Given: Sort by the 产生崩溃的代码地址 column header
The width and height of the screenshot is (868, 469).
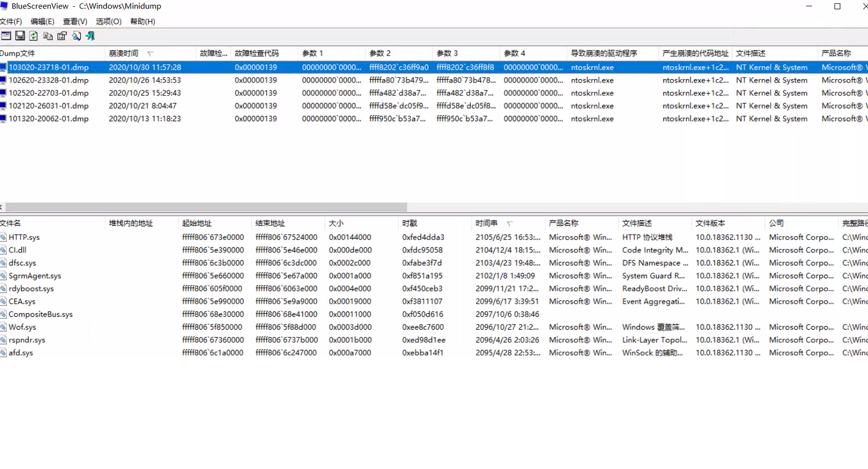Looking at the screenshot, I should pyautogui.click(x=695, y=53).
